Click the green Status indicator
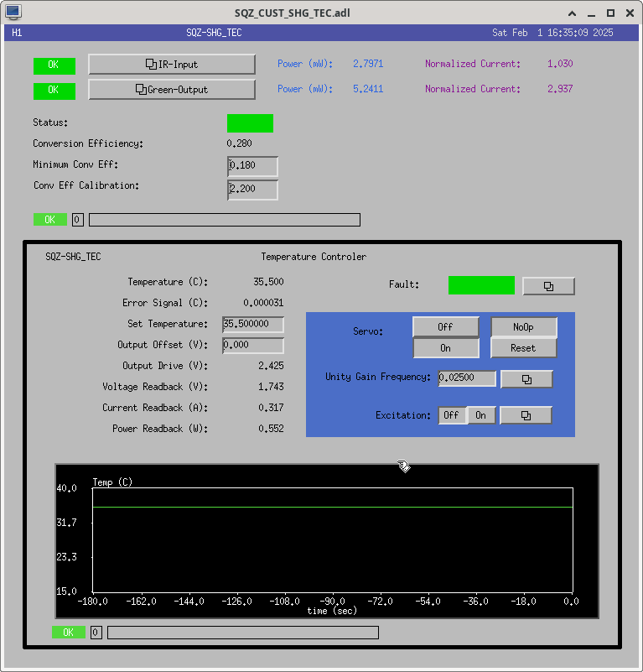This screenshot has width=643, height=672. 250,123
